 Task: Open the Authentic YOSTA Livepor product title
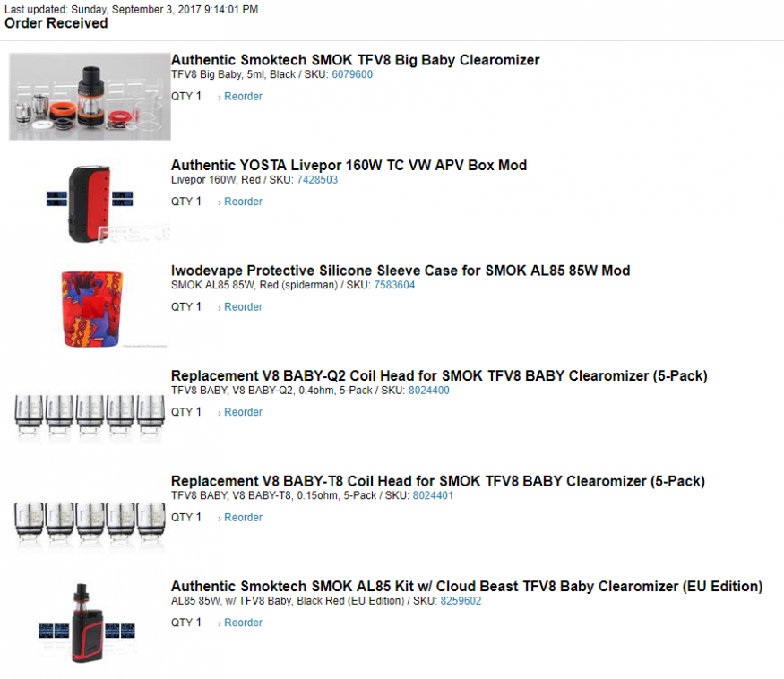[349, 166]
